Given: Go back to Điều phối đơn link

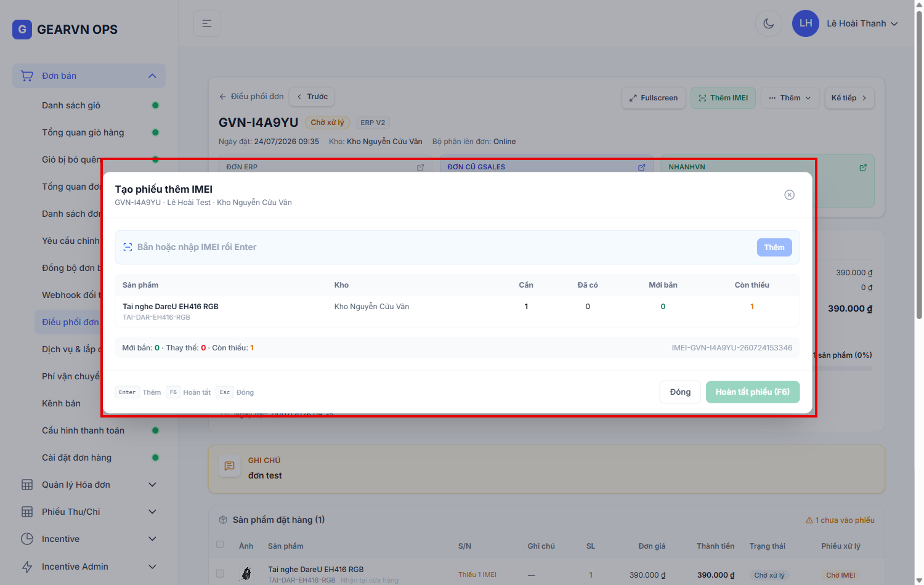Looking at the screenshot, I should (251, 97).
